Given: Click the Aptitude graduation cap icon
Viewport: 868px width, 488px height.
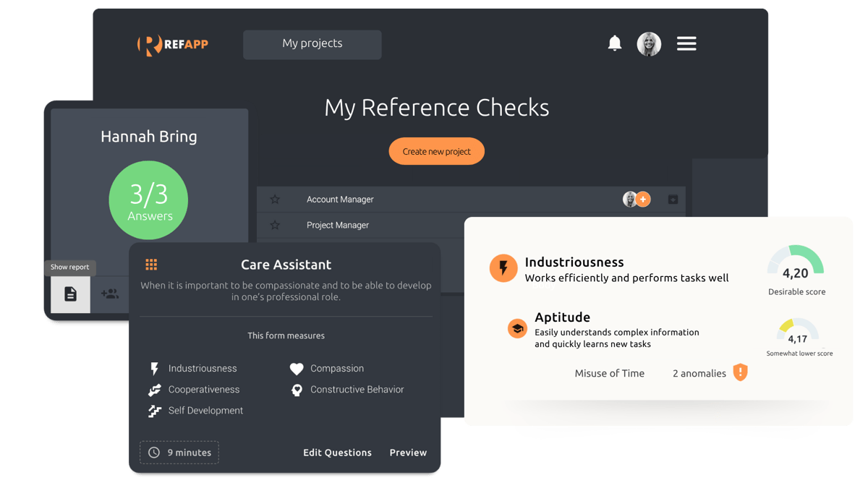Looking at the screenshot, I should point(517,328).
